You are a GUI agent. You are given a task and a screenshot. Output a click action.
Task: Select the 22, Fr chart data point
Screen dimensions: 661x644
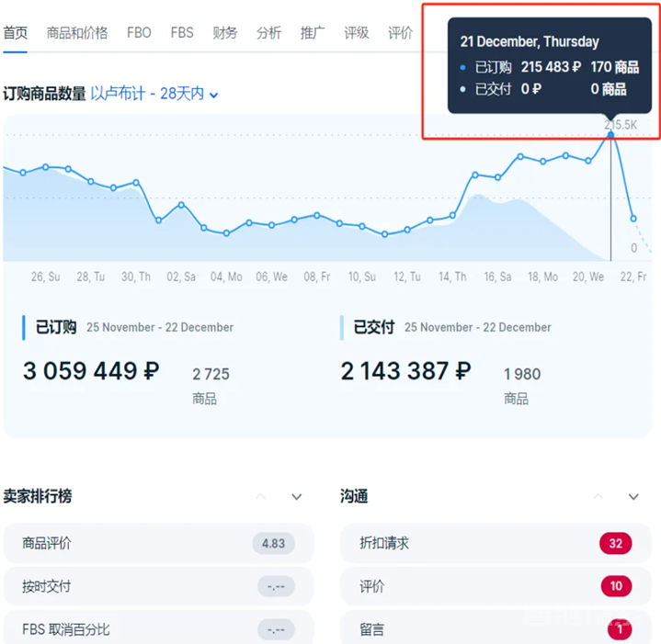click(633, 219)
